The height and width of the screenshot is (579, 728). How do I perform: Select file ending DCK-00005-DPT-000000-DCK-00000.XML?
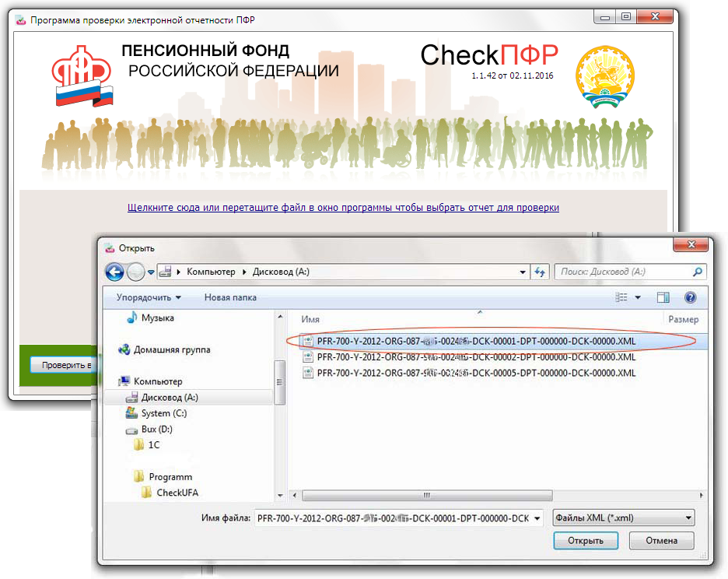(476, 373)
